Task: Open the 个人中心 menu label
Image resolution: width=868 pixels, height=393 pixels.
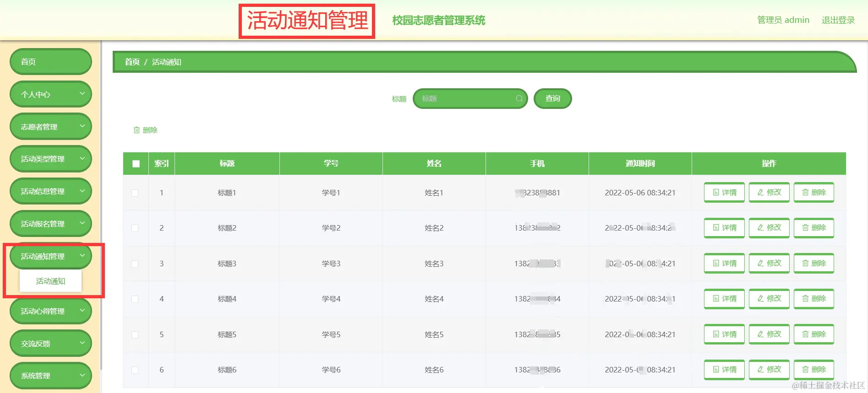Action: click(35, 95)
